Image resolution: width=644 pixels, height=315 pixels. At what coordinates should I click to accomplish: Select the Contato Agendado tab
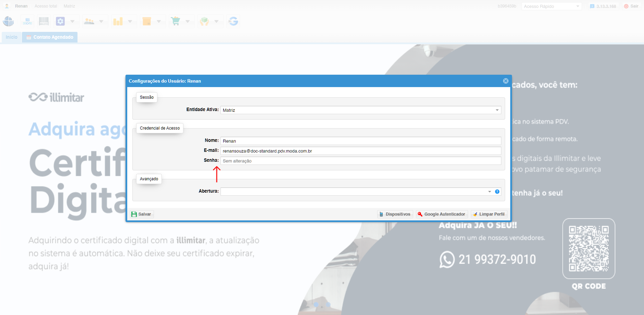point(50,37)
